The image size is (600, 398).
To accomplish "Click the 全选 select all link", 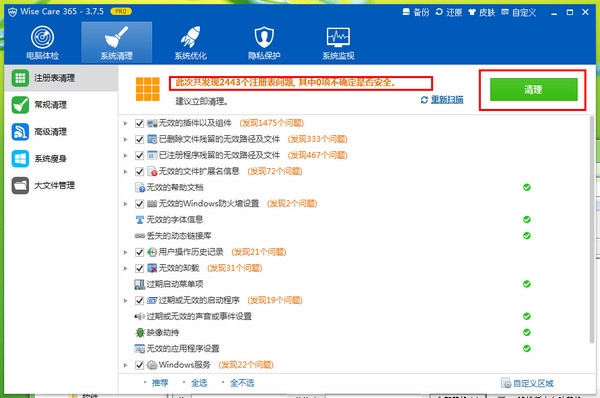I will click(199, 383).
